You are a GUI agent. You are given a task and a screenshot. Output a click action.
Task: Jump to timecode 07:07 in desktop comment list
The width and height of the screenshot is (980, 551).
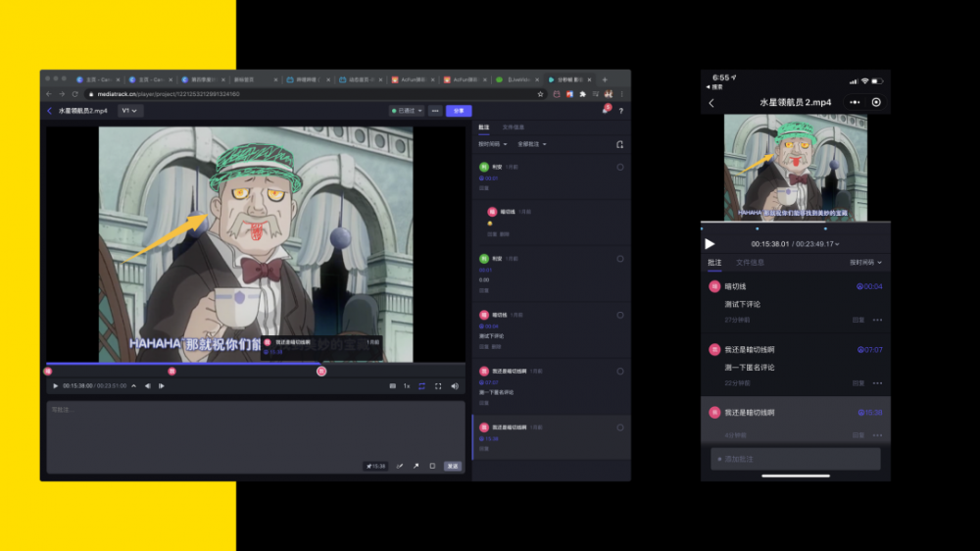[489, 382]
